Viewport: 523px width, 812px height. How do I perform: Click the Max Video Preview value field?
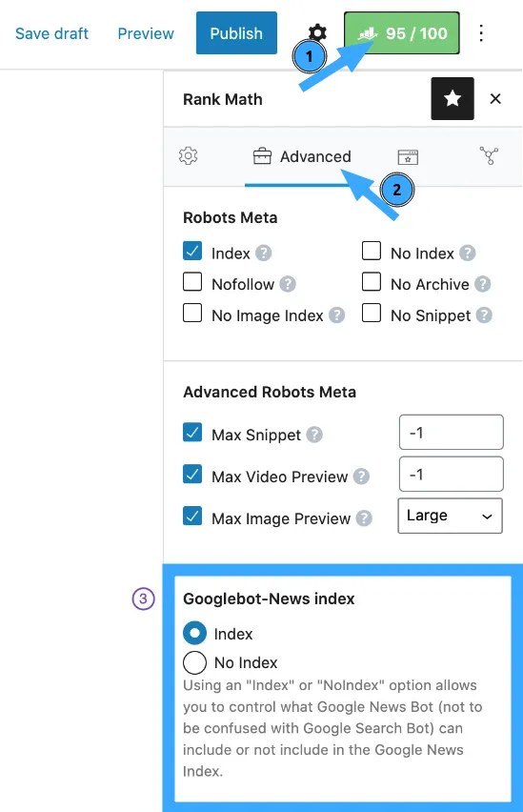click(451, 474)
